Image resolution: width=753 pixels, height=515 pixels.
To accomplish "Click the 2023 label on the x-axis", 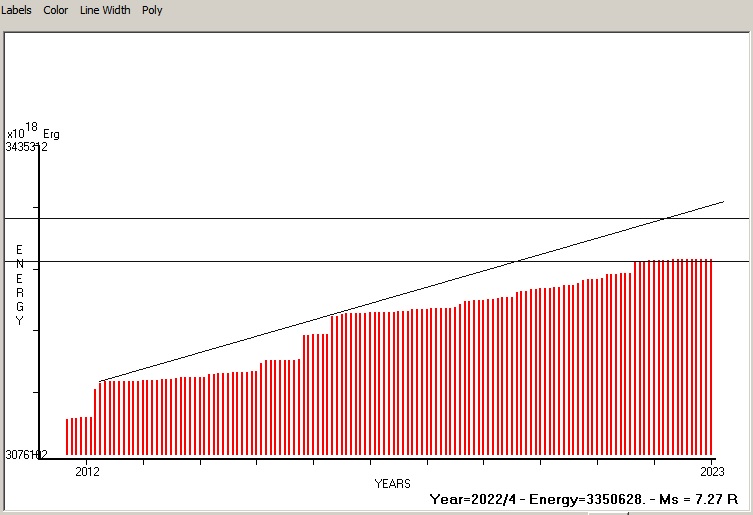I will coord(711,471).
